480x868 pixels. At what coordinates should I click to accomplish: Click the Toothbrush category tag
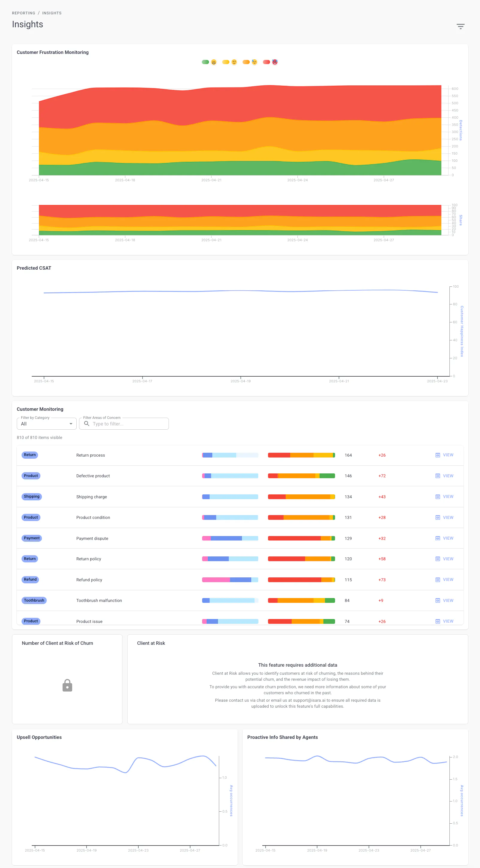(x=34, y=600)
